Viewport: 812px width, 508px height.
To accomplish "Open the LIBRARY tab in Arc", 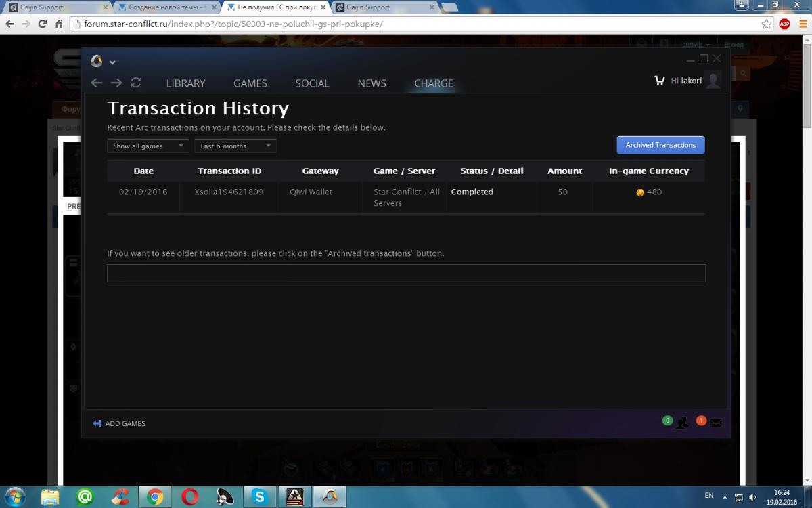I will pos(185,83).
